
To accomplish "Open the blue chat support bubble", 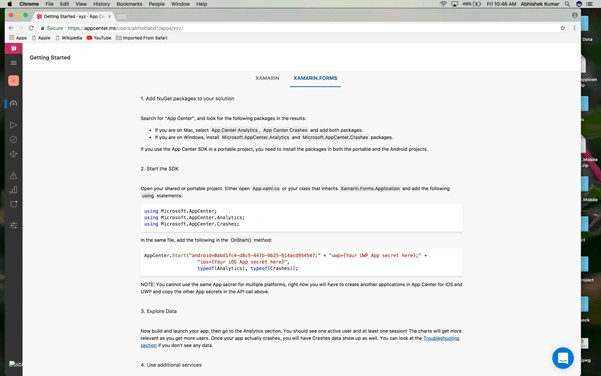I will click(563, 358).
